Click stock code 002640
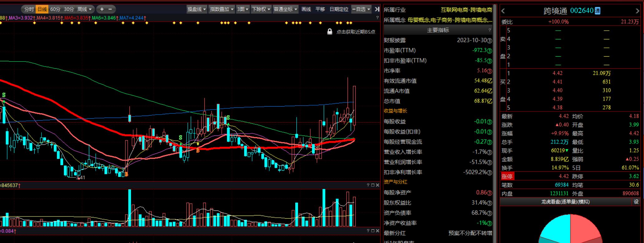 (x=582, y=11)
